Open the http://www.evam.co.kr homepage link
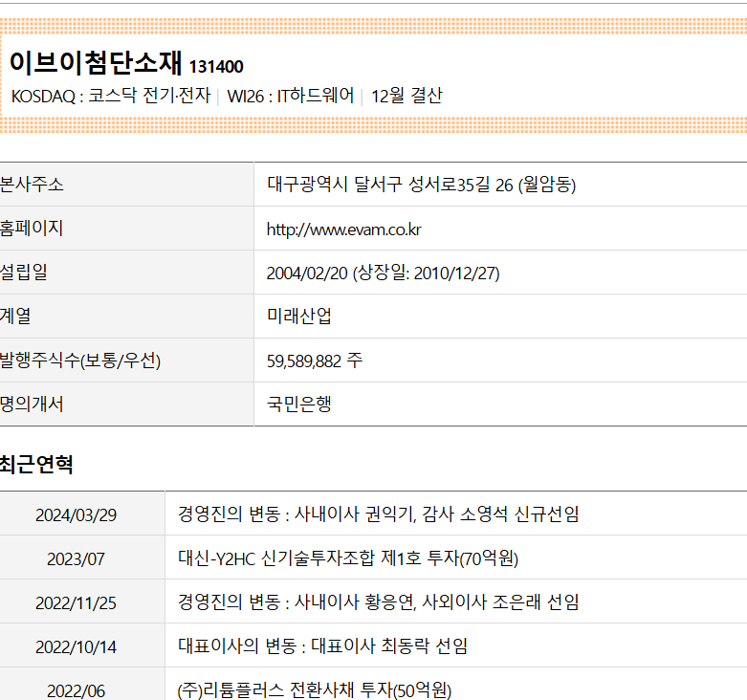 (344, 230)
